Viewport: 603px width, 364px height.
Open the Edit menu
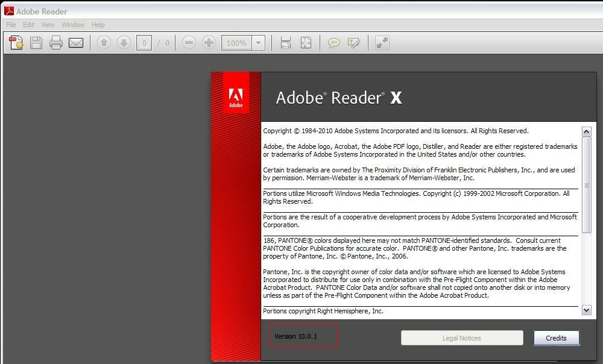click(x=28, y=25)
